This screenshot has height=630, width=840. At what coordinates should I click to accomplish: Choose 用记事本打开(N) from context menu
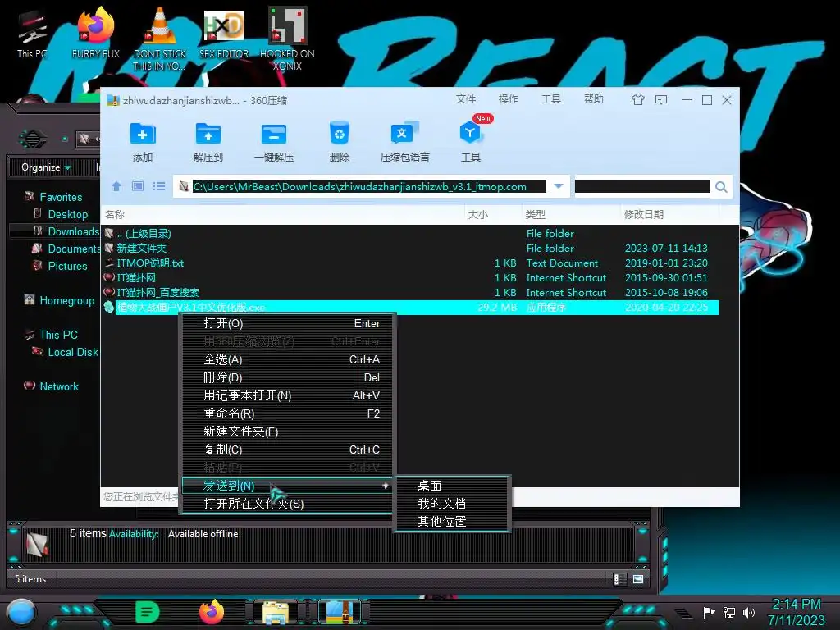(287, 396)
